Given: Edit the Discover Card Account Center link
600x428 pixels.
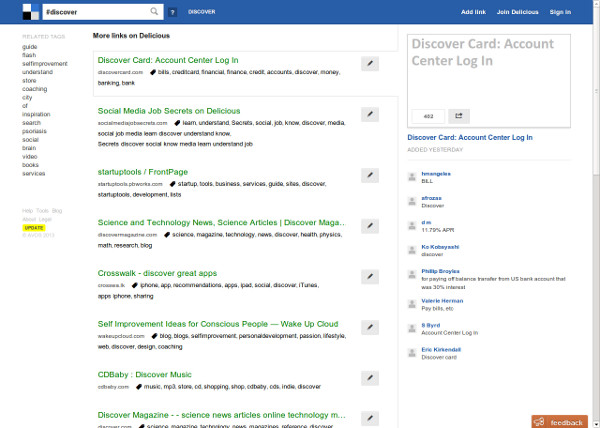Looking at the screenshot, I should coord(370,63).
